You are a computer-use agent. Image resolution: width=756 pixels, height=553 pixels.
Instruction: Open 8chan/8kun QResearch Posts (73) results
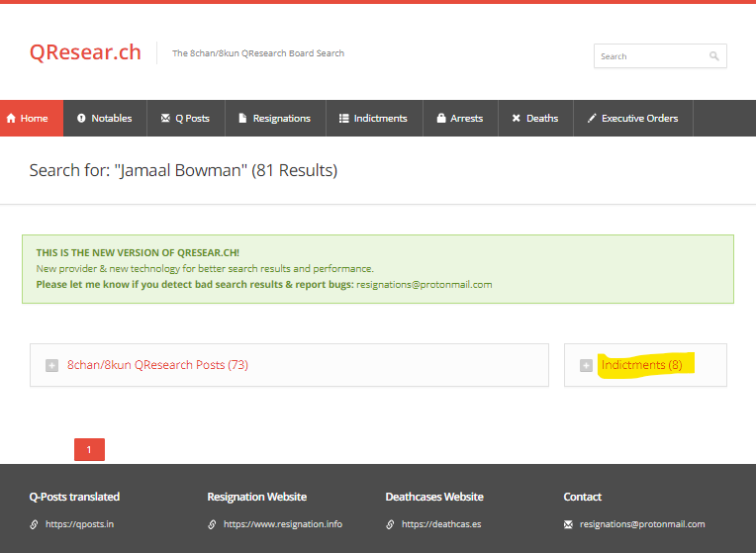(157, 365)
